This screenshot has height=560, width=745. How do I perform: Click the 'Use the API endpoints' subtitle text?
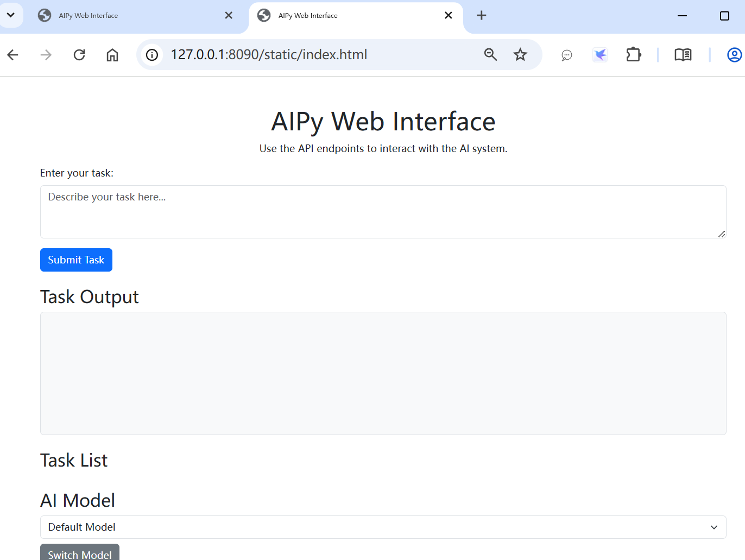[383, 149]
